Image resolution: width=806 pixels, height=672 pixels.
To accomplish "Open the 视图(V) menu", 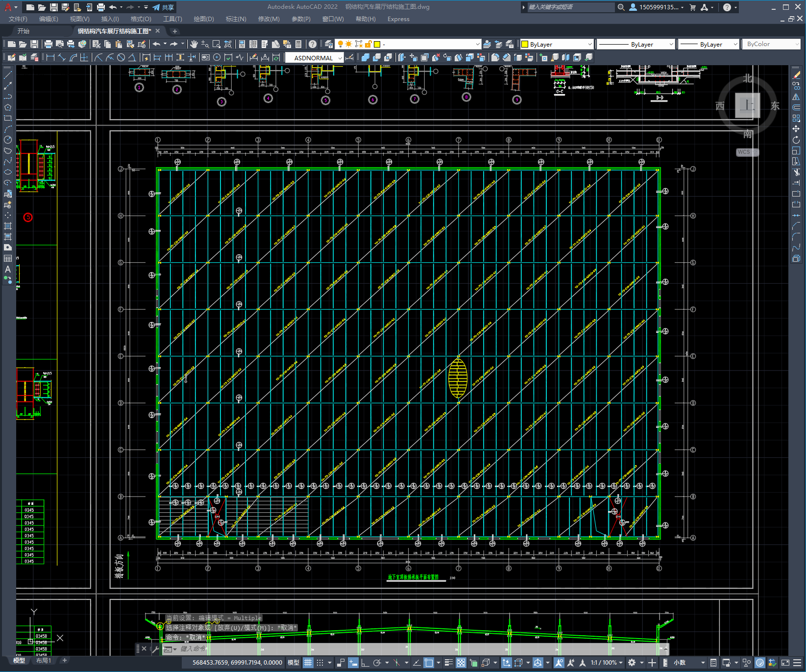I will pyautogui.click(x=79, y=19).
